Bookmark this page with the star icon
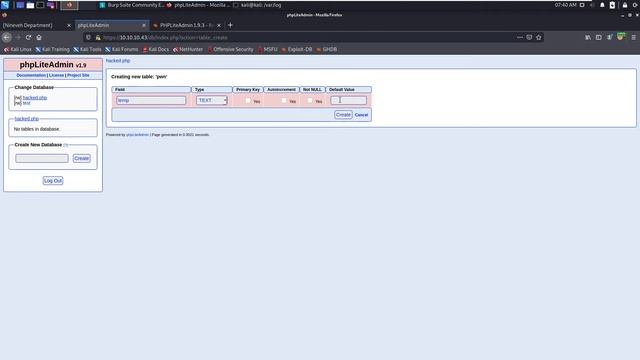 (x=539, y=38)
